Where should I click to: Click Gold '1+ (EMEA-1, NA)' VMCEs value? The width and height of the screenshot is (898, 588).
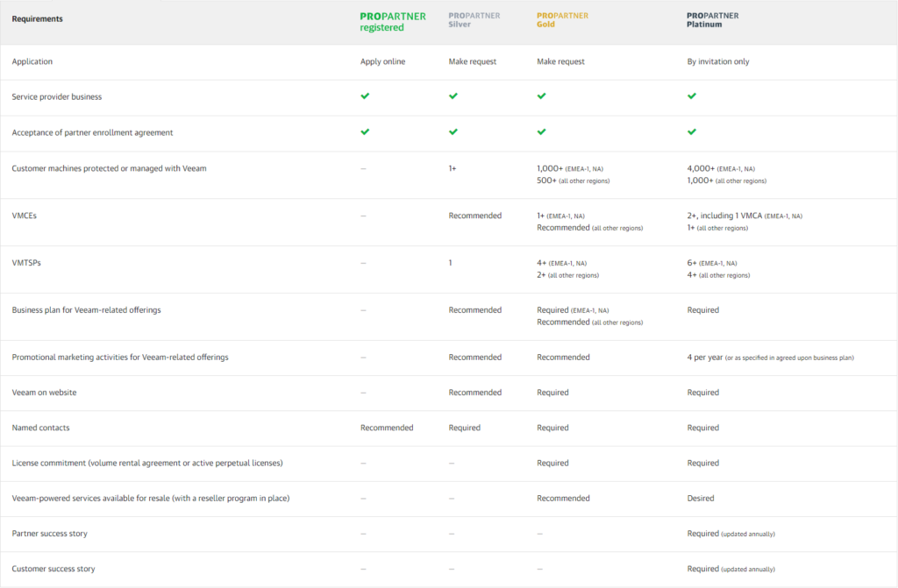[x=560, y=216]
